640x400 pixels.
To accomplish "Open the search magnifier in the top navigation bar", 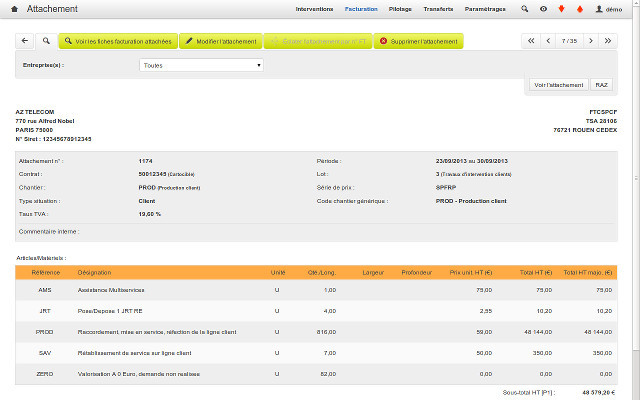I will (524, 9).
